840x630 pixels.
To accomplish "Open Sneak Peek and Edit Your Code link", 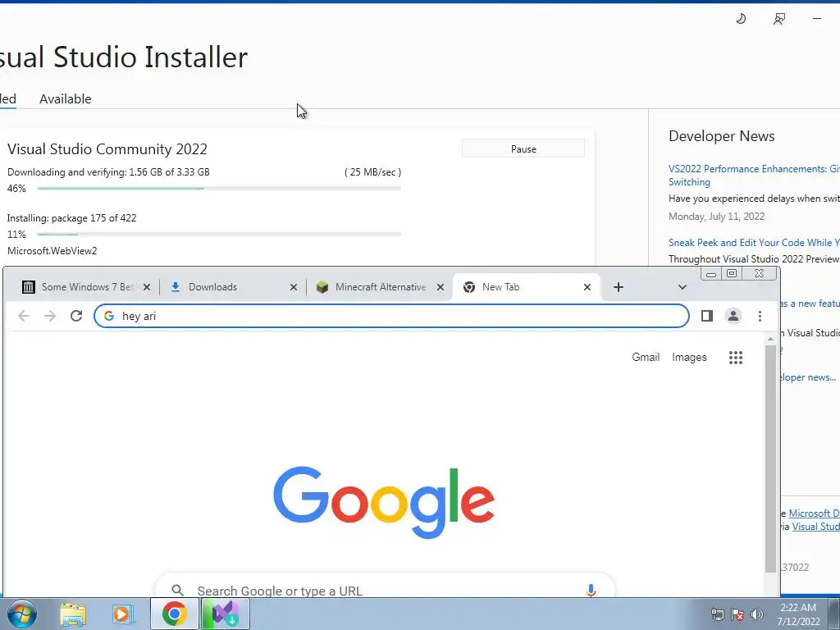I will [x=754, y=243].
